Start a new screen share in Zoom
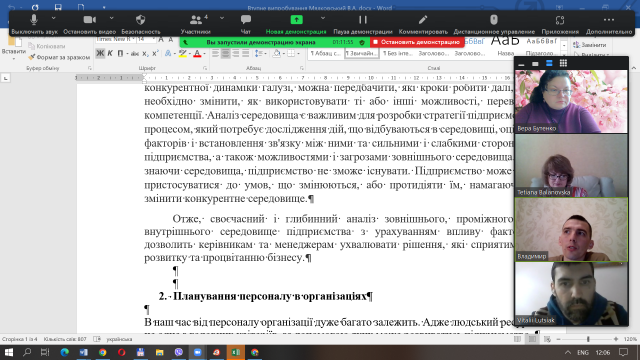This screenshot has width=640, height=360. click(x=296, y=24)
